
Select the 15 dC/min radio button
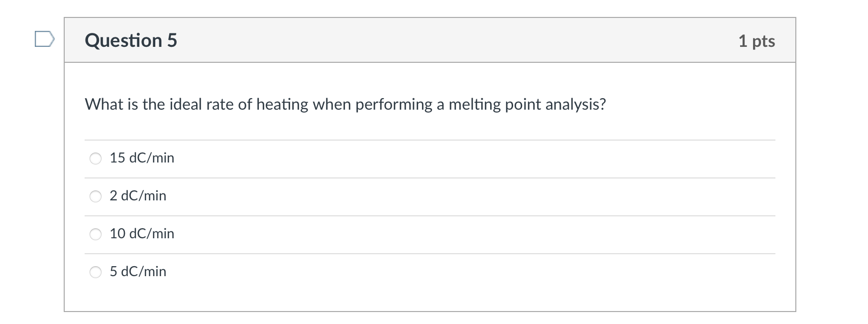click(96, 159)
